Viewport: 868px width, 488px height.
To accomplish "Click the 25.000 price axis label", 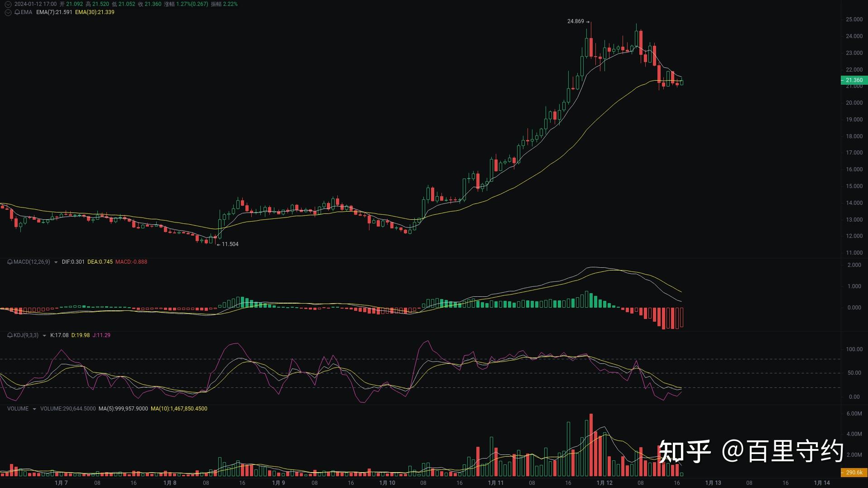I will pos(854,19).
